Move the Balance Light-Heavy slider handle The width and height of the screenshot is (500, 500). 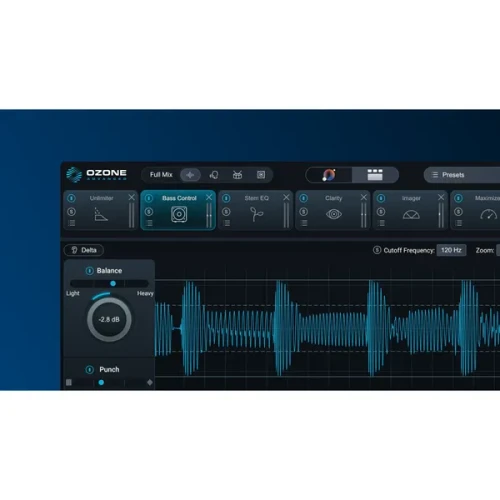pyautogui.click(x=113, y=283)
